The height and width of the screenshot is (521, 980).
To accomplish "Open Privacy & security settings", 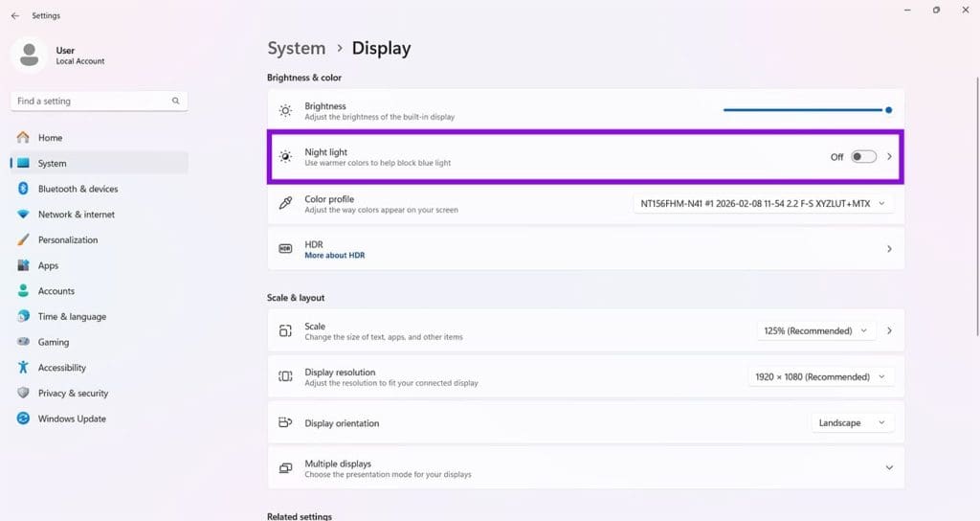I will coord(99,394).
